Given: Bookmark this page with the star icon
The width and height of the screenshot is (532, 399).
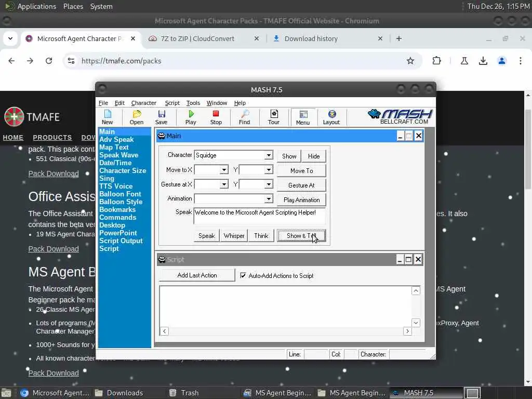Looking at the screenshot, I should click(410, 61).
